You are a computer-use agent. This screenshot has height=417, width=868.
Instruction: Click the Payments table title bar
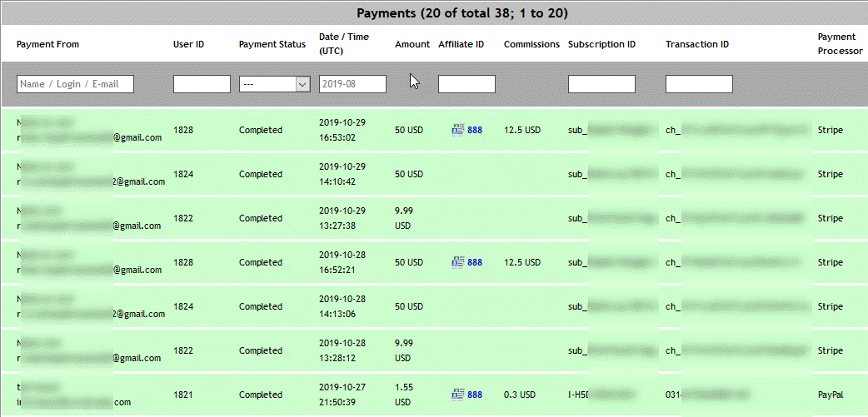point(434,13)
